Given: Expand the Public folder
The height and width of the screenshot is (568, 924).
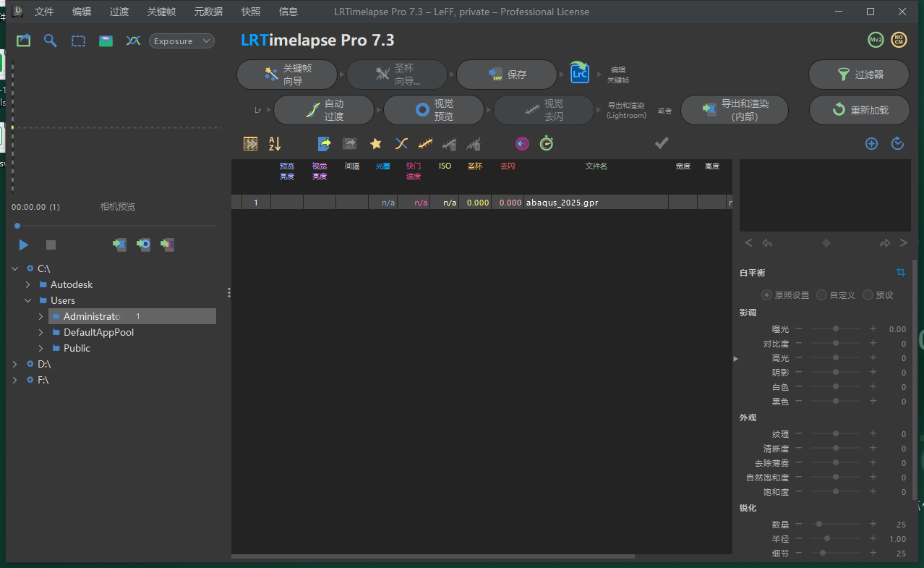Looking at the screenshot, I should (x=41, y=348).
